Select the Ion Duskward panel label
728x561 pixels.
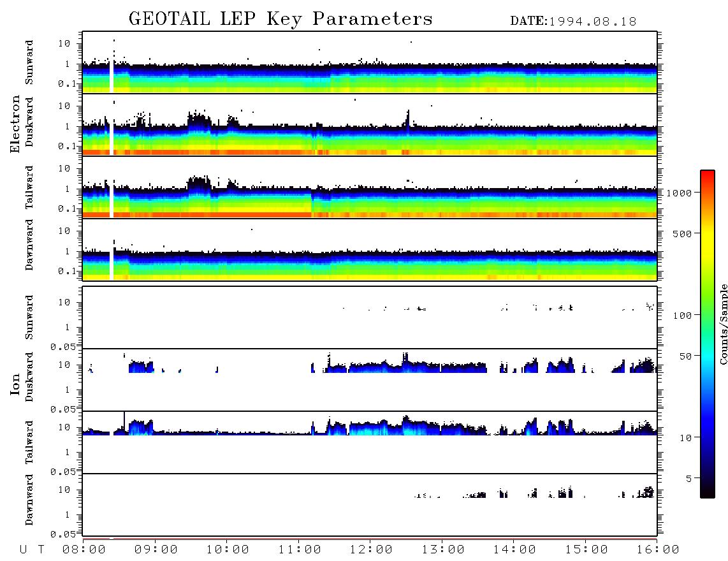(29, 377)
